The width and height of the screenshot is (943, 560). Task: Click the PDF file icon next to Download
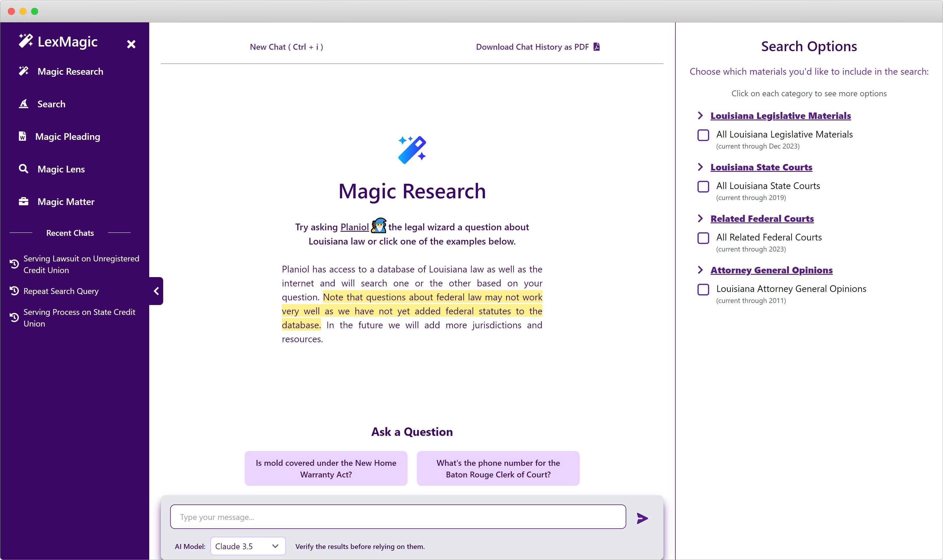click(597, 47)
